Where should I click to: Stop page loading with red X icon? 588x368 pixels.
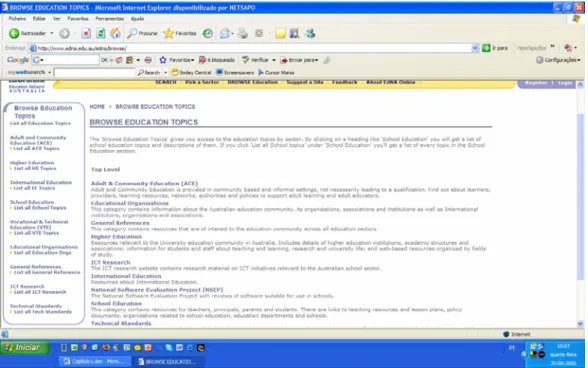[x=86, y=33]
